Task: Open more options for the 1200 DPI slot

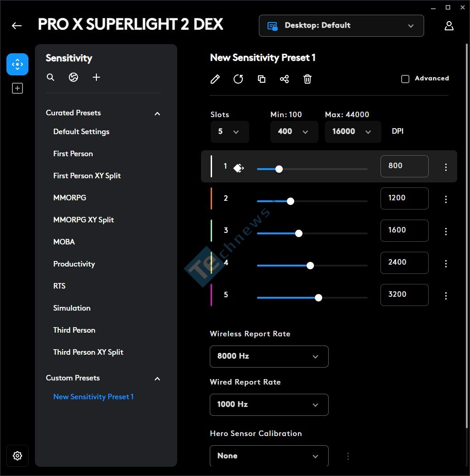Action: pos(446,199)
